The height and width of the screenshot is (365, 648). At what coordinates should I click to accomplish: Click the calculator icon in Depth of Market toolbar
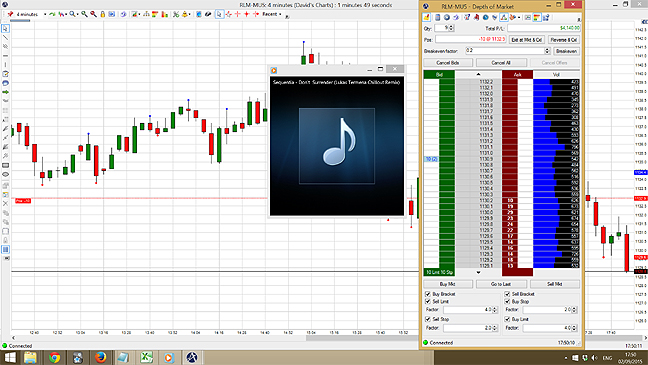pos(437,17)
